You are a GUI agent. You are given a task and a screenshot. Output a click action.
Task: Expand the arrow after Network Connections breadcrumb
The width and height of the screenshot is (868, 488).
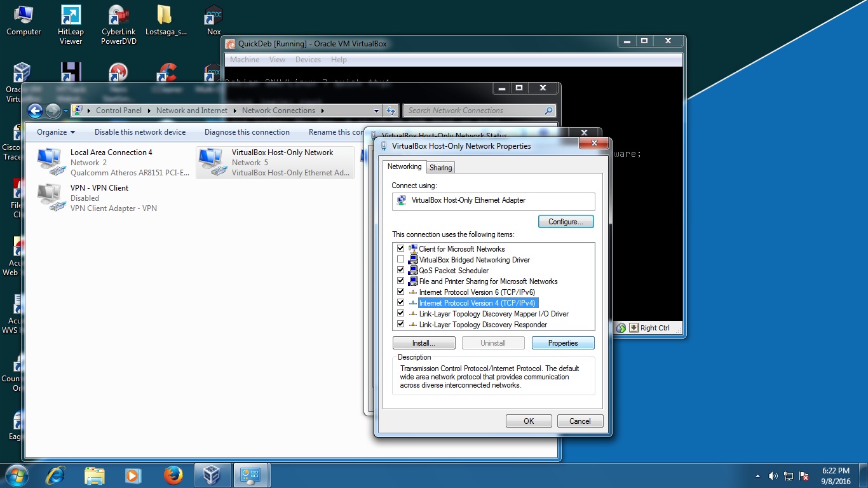323,111
